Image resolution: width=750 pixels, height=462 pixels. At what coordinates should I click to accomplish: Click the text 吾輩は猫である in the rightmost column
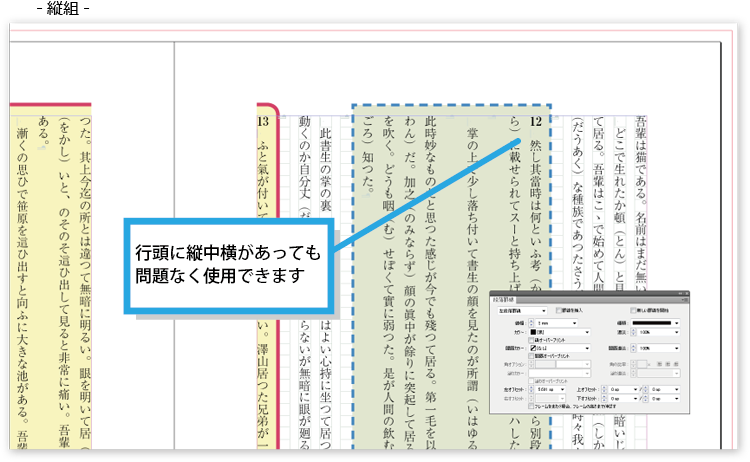[x=641, y=157]
